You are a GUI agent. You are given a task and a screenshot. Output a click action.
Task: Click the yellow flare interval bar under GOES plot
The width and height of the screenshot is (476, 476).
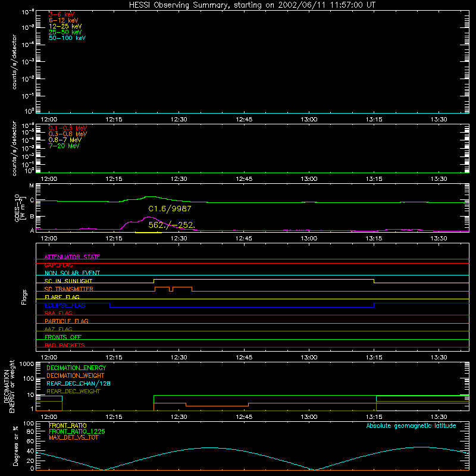click(148, 233)
